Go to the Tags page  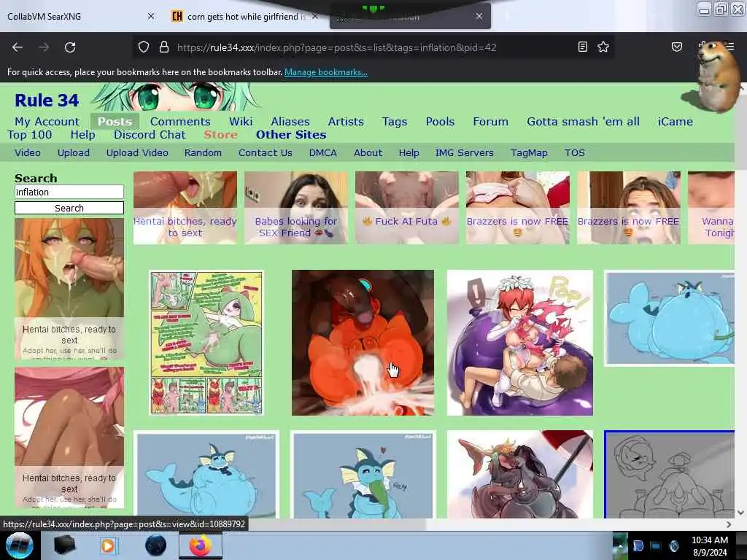[395, 122]
